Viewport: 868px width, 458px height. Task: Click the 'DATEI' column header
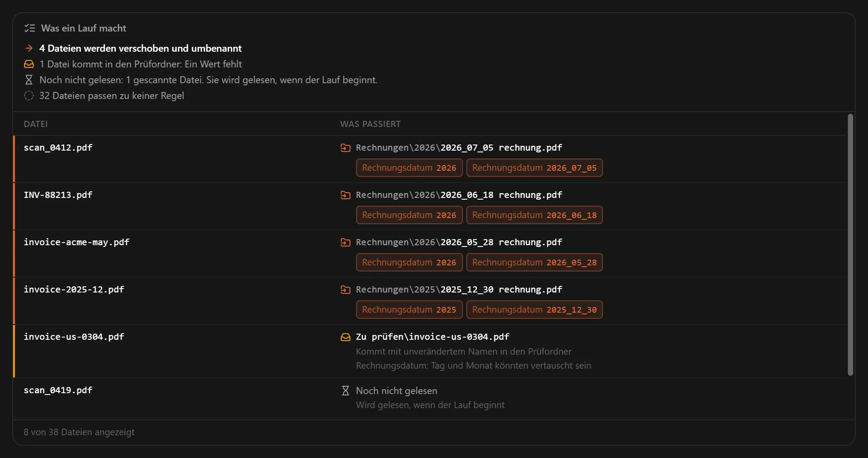(x=36, y=124)
